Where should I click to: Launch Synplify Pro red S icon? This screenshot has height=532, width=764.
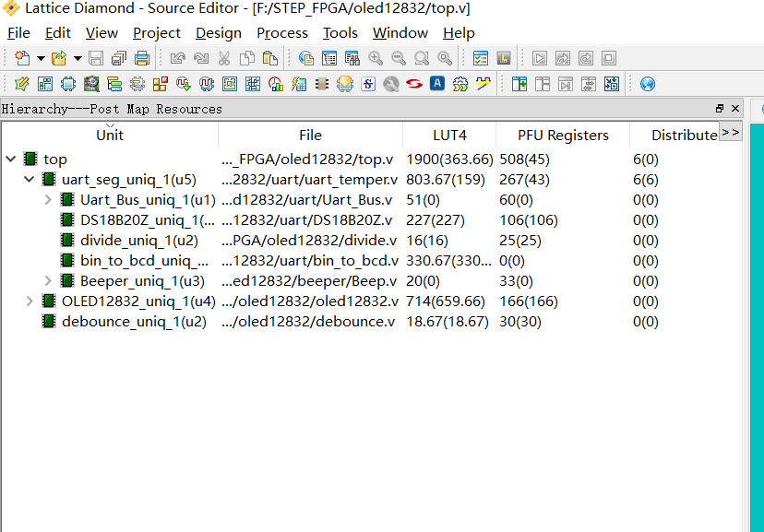414,84
